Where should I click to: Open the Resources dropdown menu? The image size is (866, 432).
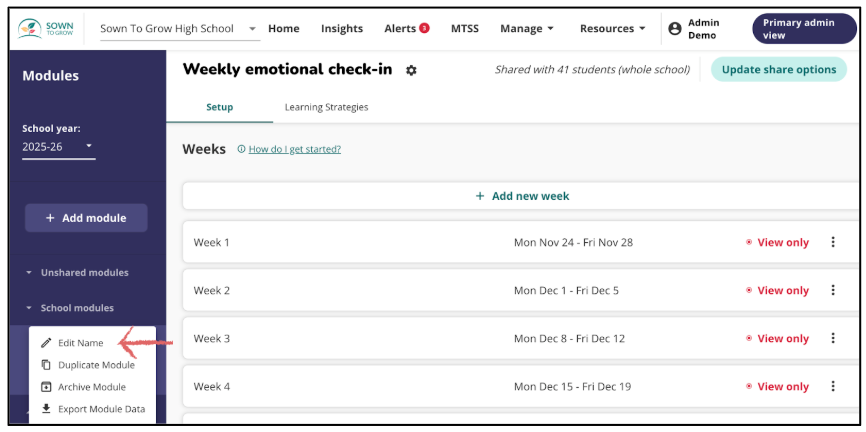click(x=612, y=29)
